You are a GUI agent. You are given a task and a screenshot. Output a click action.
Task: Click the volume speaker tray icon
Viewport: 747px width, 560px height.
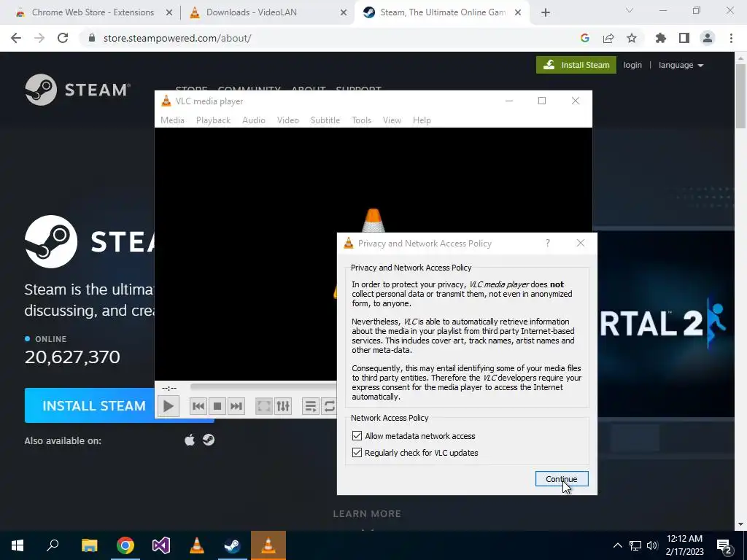(x=652, y=545)
